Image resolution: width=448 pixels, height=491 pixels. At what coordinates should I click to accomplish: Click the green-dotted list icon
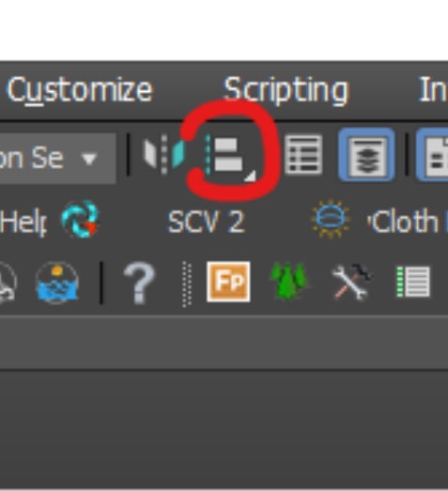(x=413, y=282)
